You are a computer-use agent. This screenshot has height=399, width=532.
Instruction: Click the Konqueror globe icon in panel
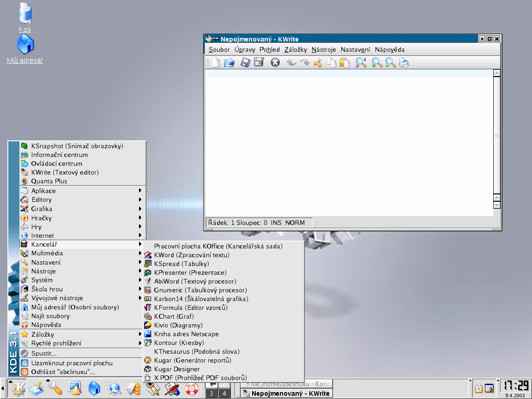114,388
